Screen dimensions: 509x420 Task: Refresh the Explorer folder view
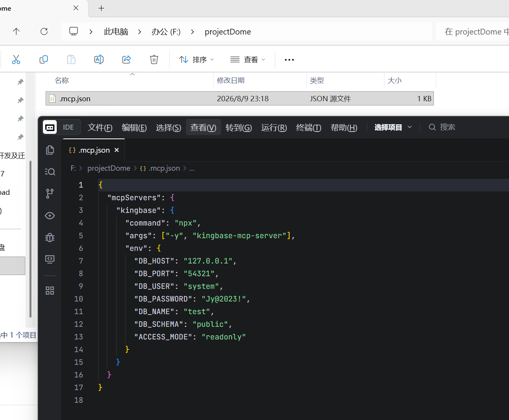pos(44,31)
